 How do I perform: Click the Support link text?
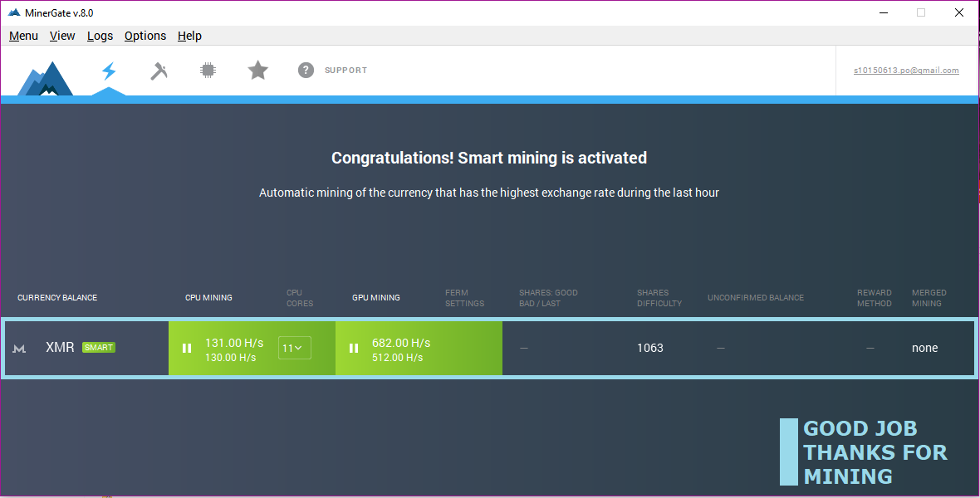tap(345, 70)
